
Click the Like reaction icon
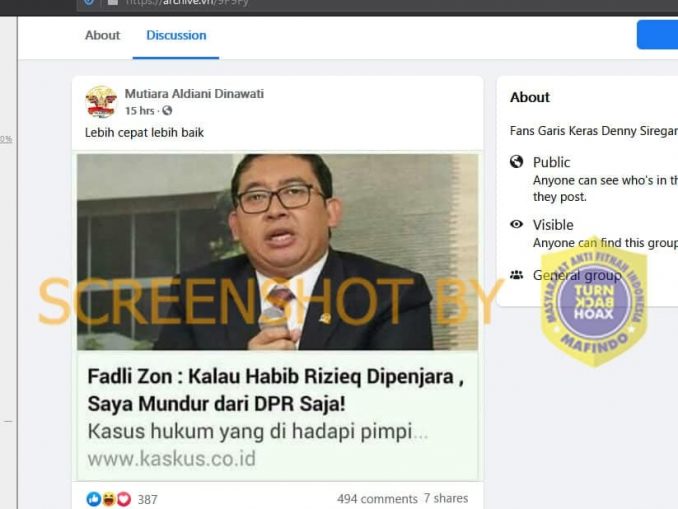coord(93,499)
